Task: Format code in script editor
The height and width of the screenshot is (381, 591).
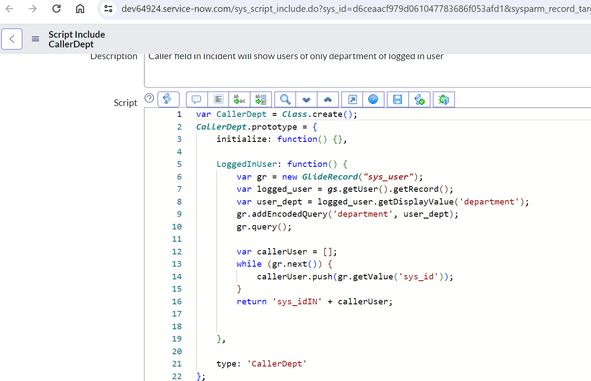Action: pyautogui.click(x=218, y=99)
